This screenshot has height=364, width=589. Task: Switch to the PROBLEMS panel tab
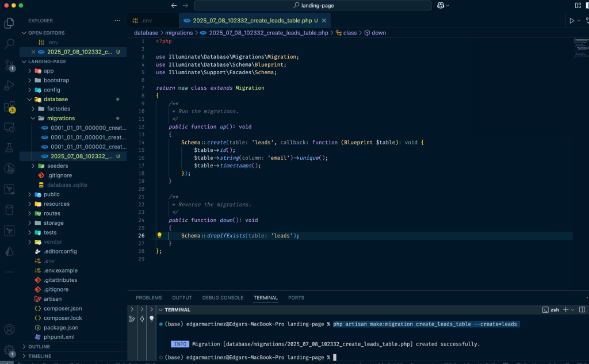coord(148,298)
